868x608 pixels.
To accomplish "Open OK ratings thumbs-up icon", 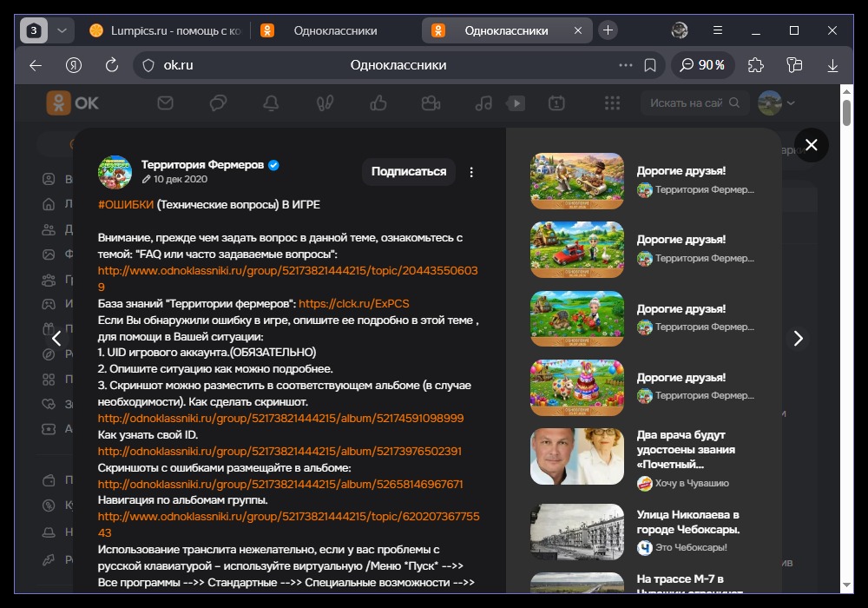I will [x=378, y=103].
